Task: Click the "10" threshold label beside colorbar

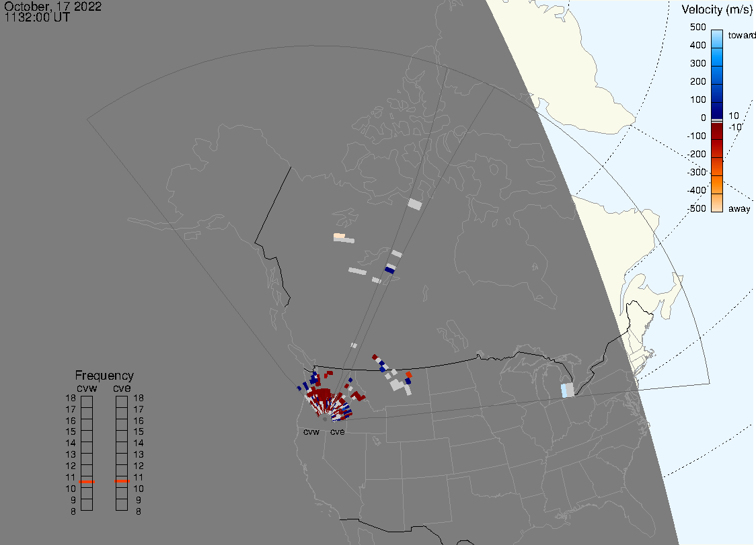Action: coord(733,116)
